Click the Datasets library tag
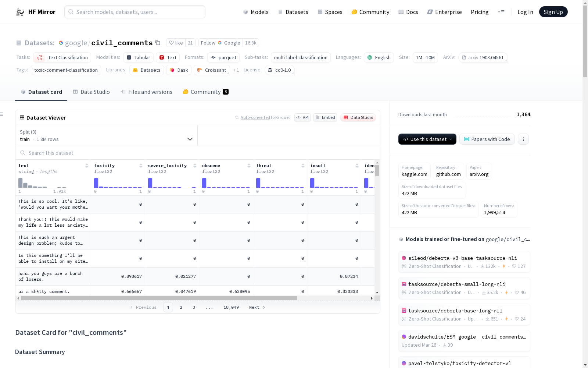 (x=147, y=70)
